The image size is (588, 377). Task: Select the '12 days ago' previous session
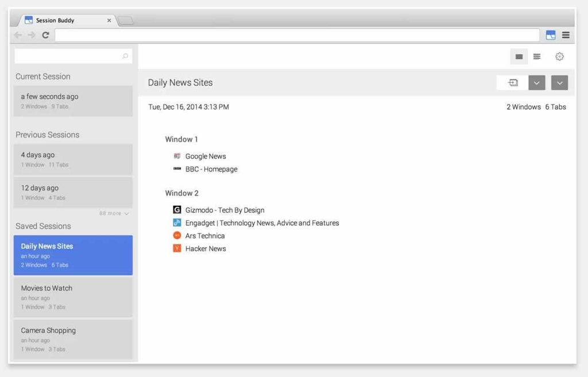pyautogui.click(x=73, y=192)
